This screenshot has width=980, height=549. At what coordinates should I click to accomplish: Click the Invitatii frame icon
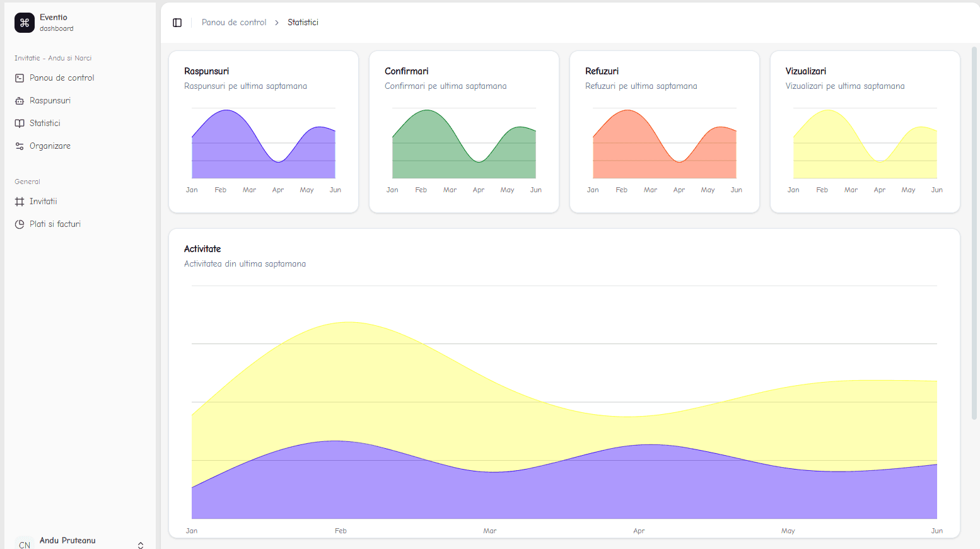pos(20,202)
